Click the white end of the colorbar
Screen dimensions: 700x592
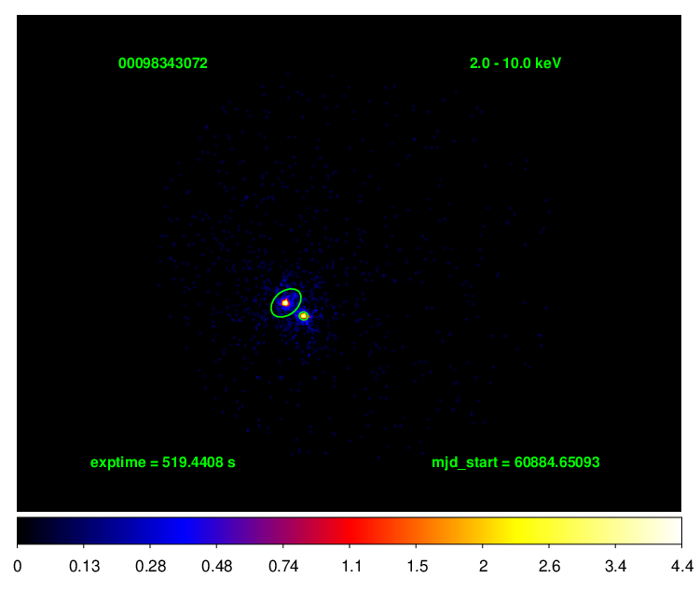pos(676,530)
